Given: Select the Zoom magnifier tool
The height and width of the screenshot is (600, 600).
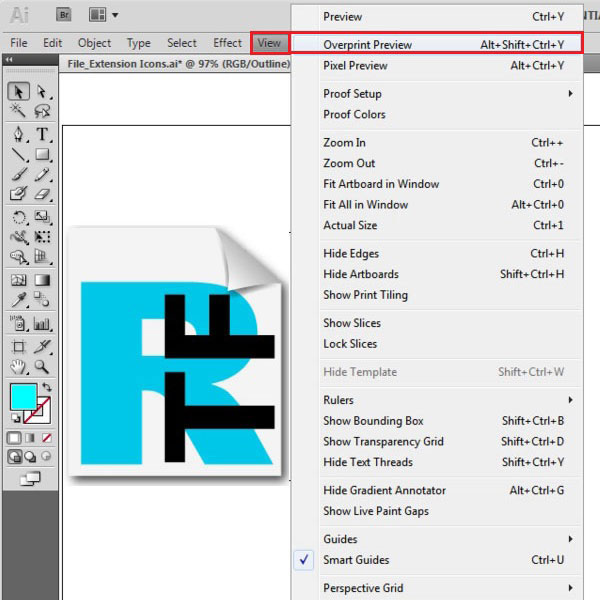Looking at the screenshot, I should click(42, 367).
